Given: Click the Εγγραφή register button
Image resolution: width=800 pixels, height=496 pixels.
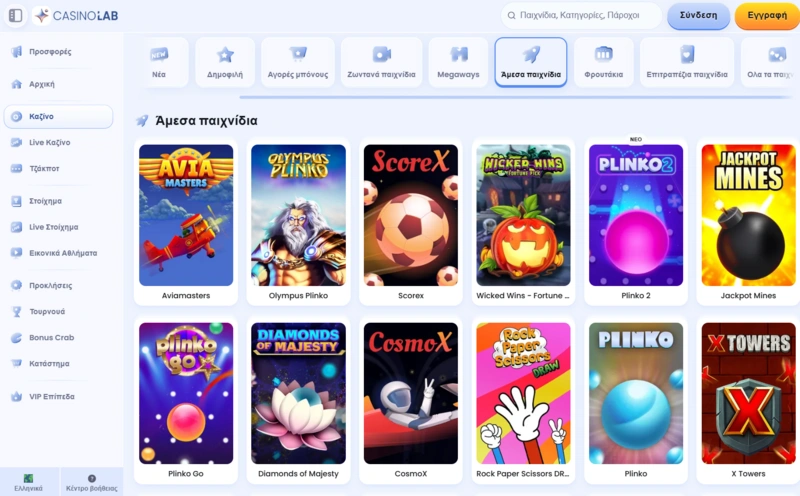Looking at the screenshot, I should pos(767,16).
